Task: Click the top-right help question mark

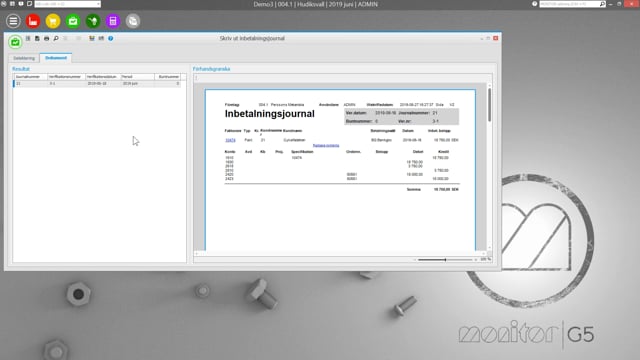Action: (x=535, y=4)
